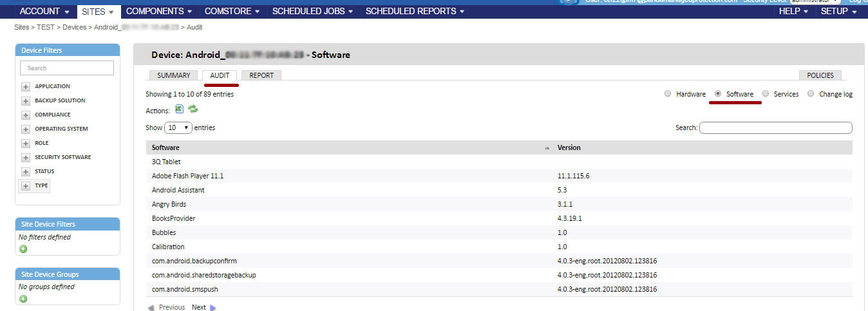Export software list to Excel icon
Screen dimensions: 868x311
(x=179, y=109)
